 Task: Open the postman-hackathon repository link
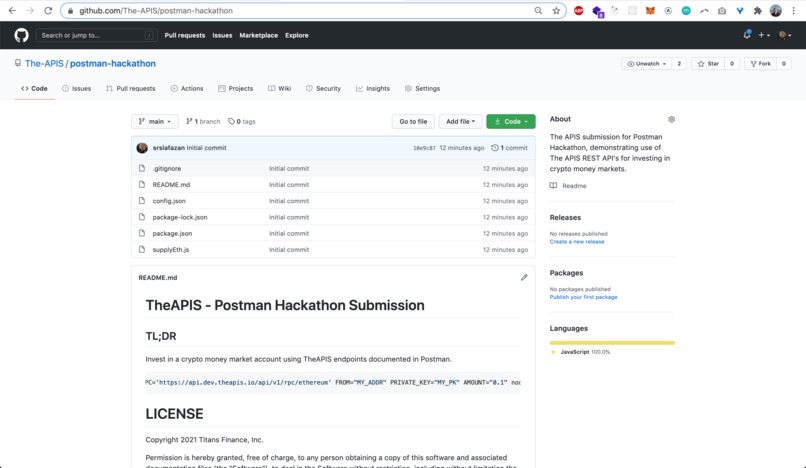(113, 63)
